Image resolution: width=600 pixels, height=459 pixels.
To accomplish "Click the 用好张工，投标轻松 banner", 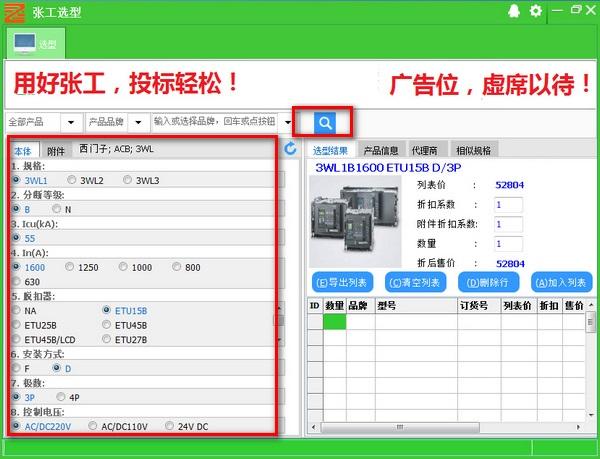I will [126, 83].
